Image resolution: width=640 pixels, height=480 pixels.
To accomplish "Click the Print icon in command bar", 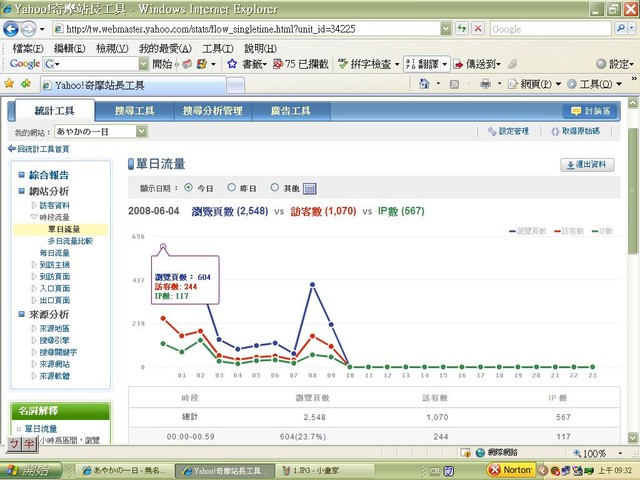I will click(485, 84).
